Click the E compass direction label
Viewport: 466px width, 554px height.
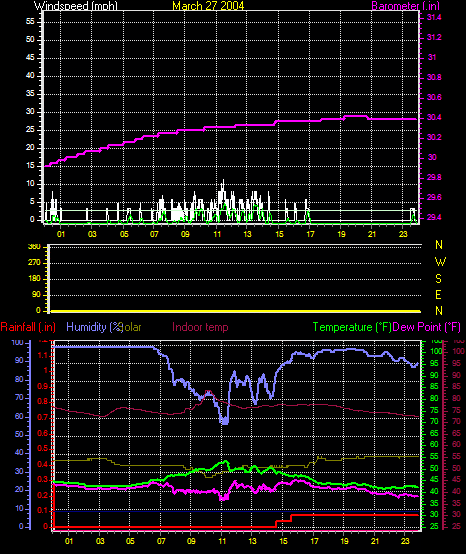click(438, 295)
